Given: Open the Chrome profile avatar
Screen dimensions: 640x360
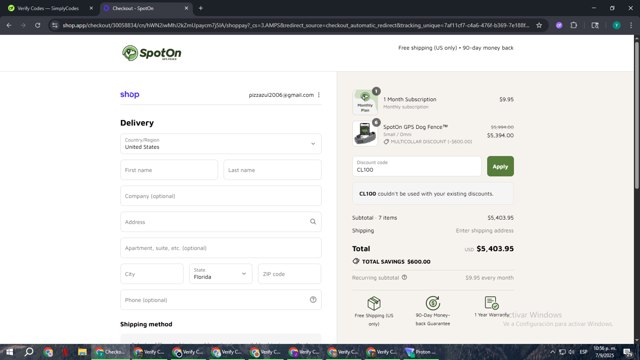Looking at the screenshot, I should [x=616, y=25].
